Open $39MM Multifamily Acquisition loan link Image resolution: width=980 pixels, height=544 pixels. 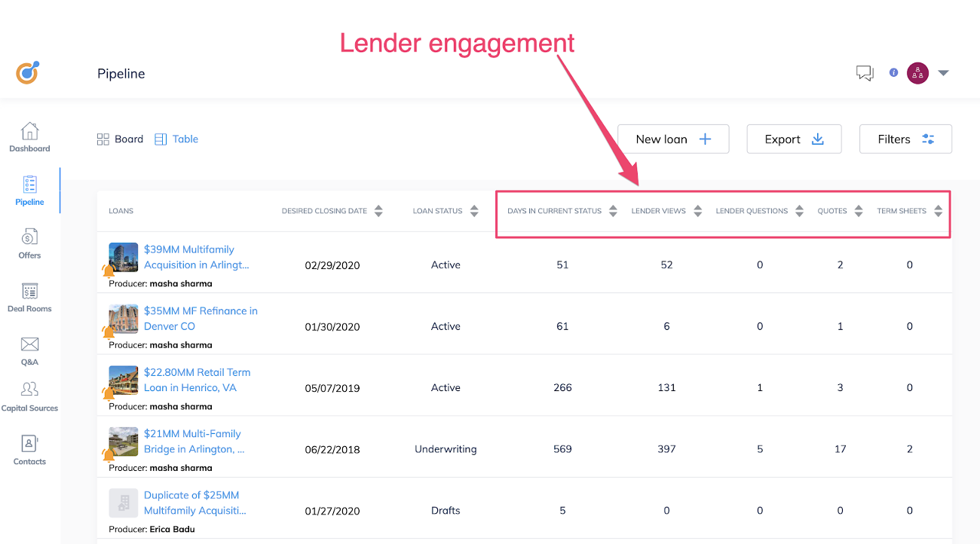click(x=196, y=257)
